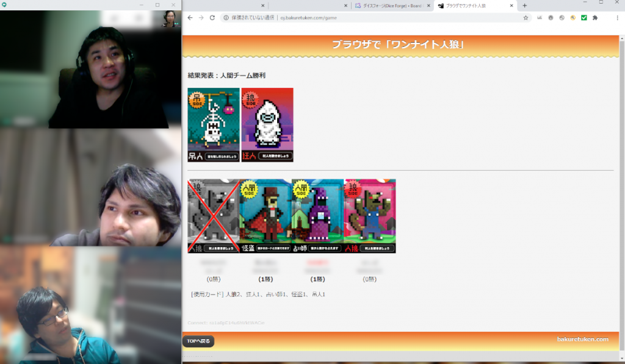Click the hanged man (吊人) card
625x364 pixels.
(214, 124)
